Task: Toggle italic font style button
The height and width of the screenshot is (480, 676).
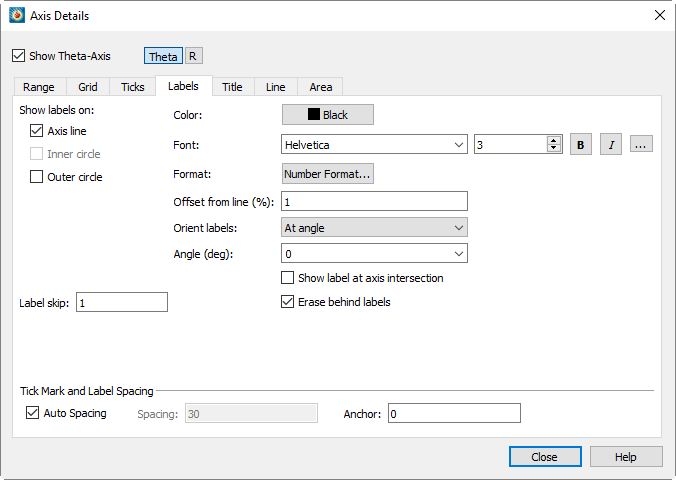Action: (611, 144)
